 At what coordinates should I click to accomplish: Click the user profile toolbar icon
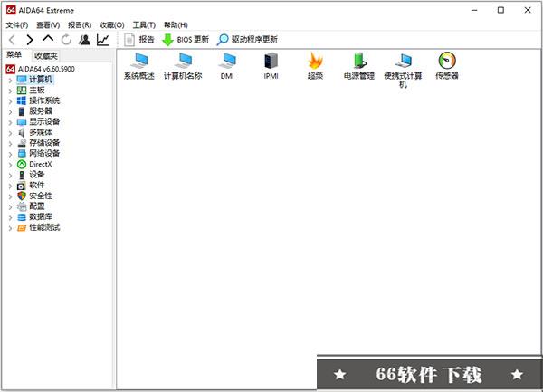tap(84, 40)
